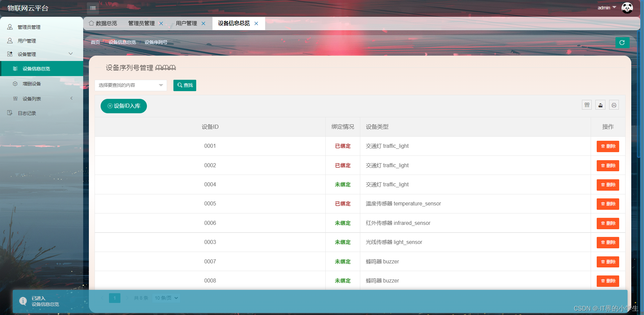Go to page 1 in pagination
644x315 pixels.
115,298
